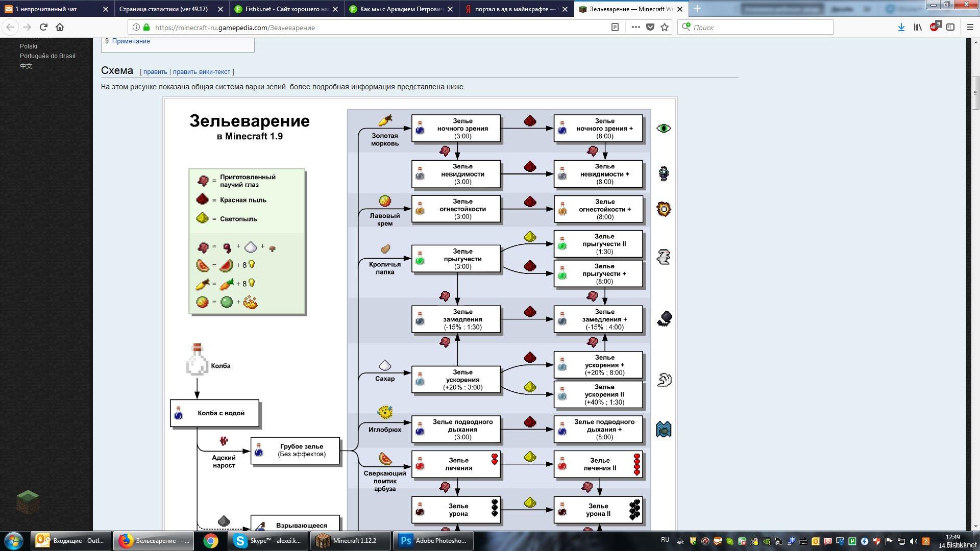Viewport: 980px width, 551px height.
Task: Open Примечание contents link
Action: point(131,41)
